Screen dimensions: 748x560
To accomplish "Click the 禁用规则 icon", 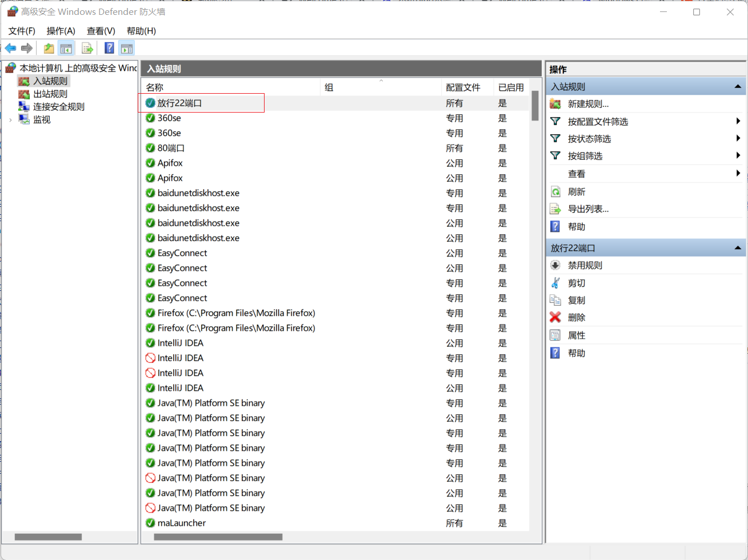I will coord(555,265).
